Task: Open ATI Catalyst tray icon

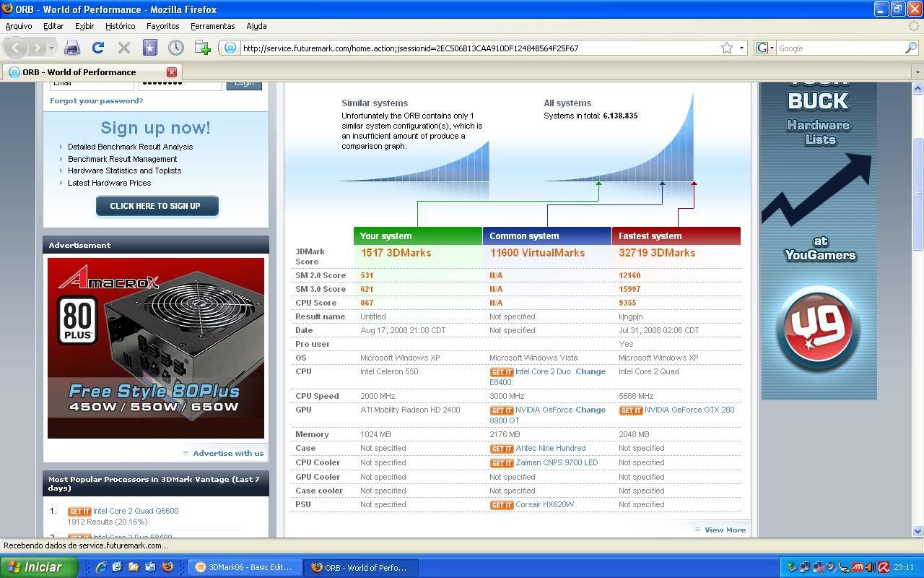Action: (x=858, y=567)
